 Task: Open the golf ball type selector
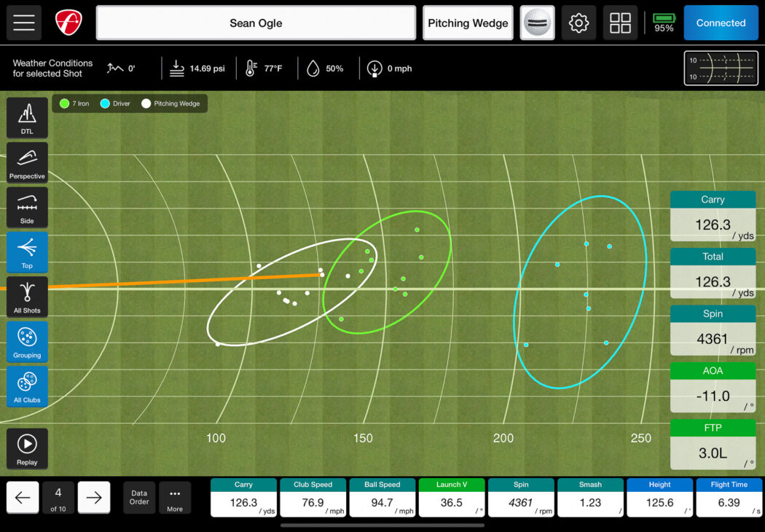click(537, 23)
